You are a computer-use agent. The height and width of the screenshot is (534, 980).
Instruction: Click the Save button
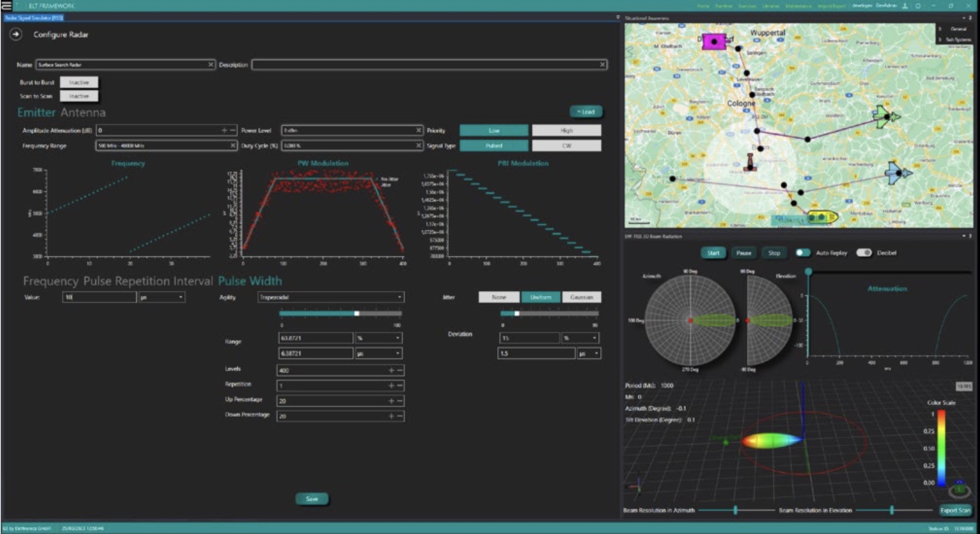312,499
